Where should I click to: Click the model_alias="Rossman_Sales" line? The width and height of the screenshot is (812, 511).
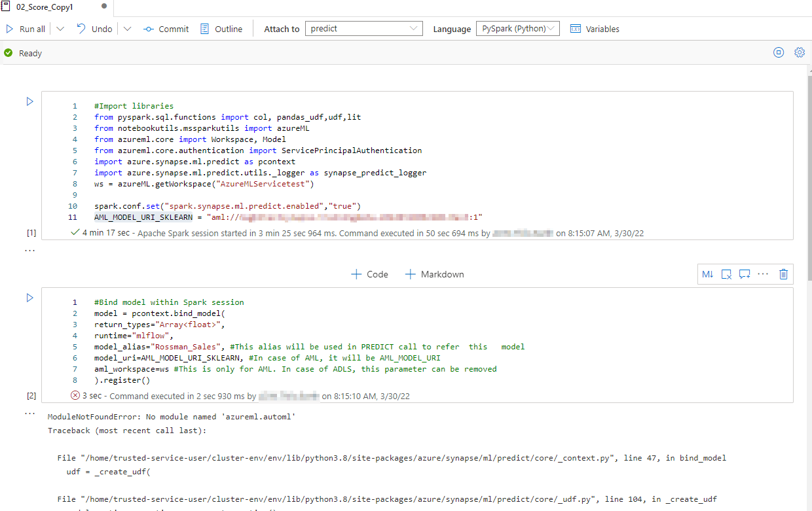pyautogui.click(x=309, y=347)
